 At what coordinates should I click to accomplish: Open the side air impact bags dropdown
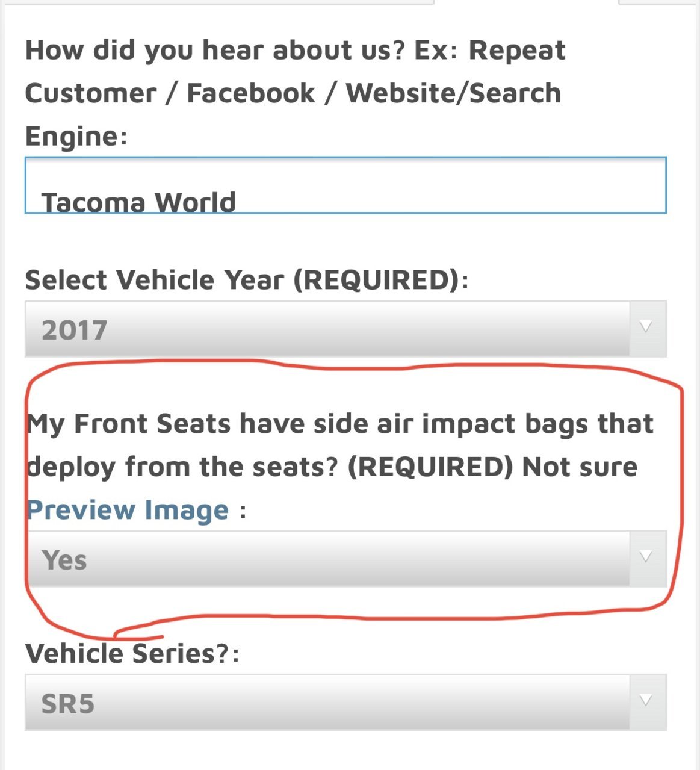[x=345, y=558]
